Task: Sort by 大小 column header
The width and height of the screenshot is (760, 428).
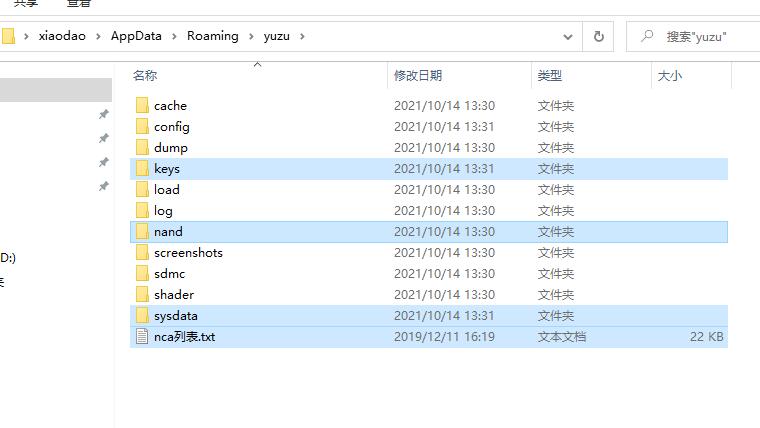Action: coord(670,76)
